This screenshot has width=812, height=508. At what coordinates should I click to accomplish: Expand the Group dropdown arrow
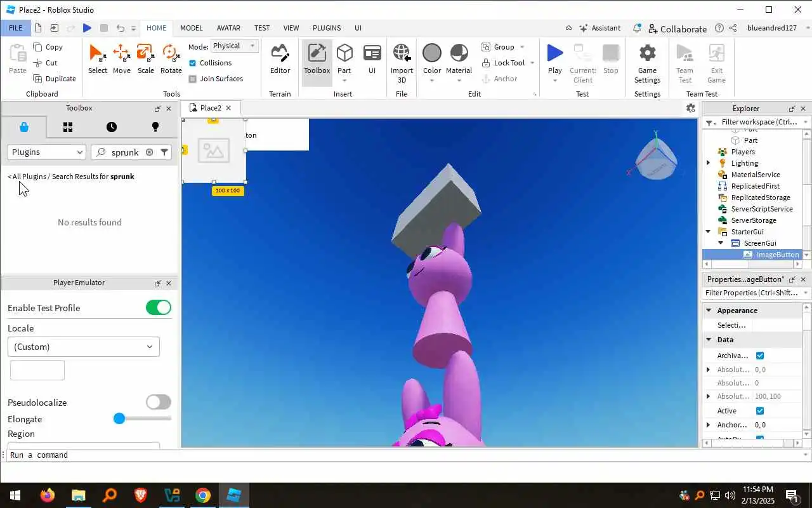point(522,47)
